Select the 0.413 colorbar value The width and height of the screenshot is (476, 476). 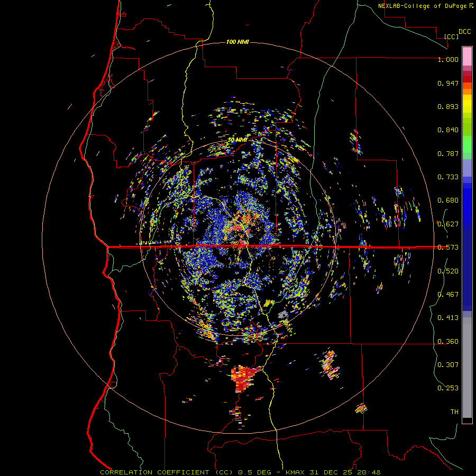(x=448, y=318)
